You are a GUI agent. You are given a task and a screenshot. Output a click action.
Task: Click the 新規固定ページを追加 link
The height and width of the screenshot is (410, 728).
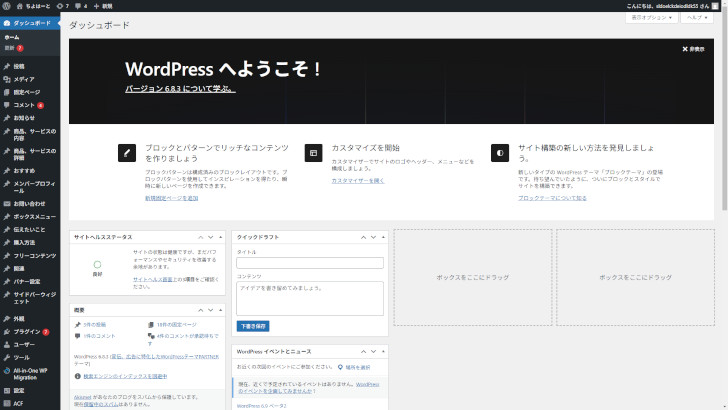172,198
